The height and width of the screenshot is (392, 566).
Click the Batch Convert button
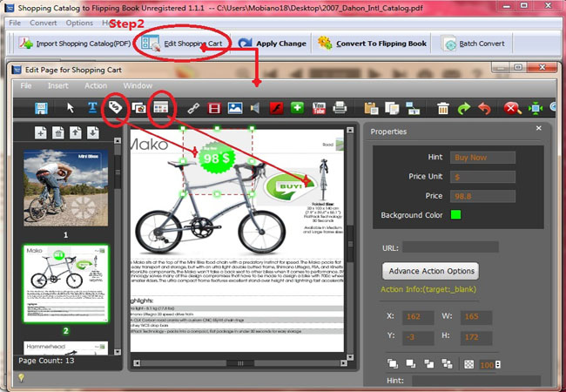473,44
